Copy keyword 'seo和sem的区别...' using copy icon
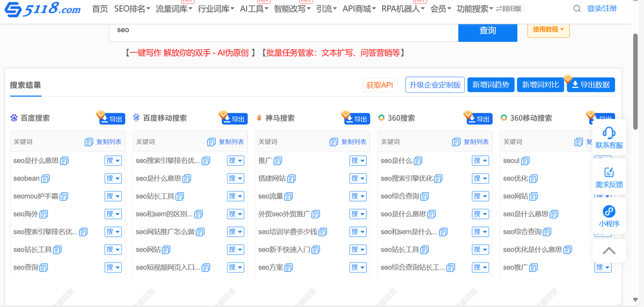644x307 pixels. (x=199, y=214)
